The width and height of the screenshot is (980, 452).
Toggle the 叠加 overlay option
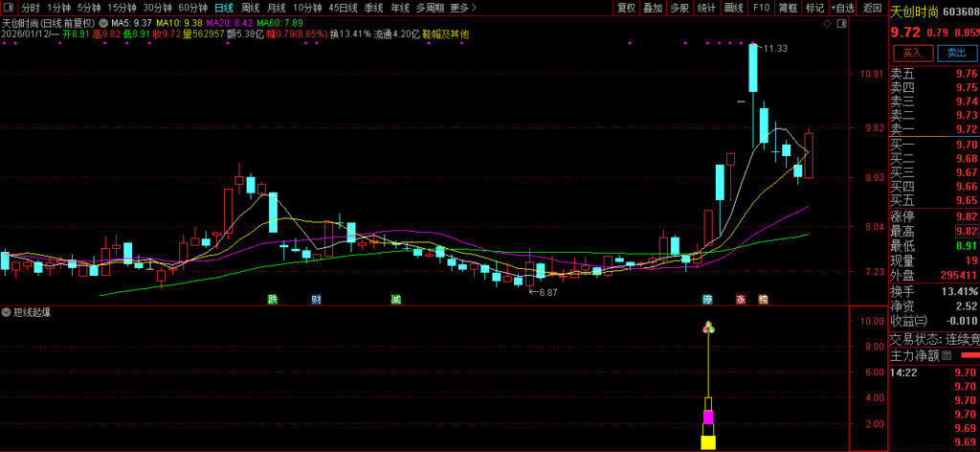653,7
